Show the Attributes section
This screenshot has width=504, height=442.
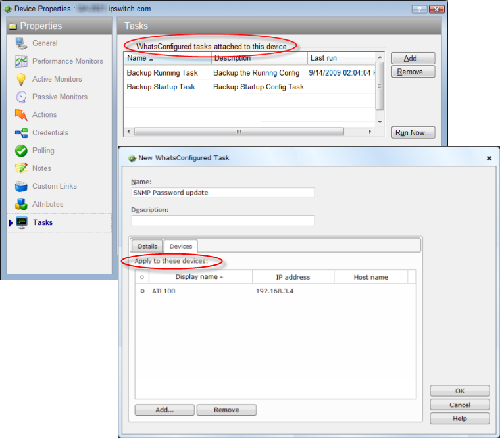(47, 205)
